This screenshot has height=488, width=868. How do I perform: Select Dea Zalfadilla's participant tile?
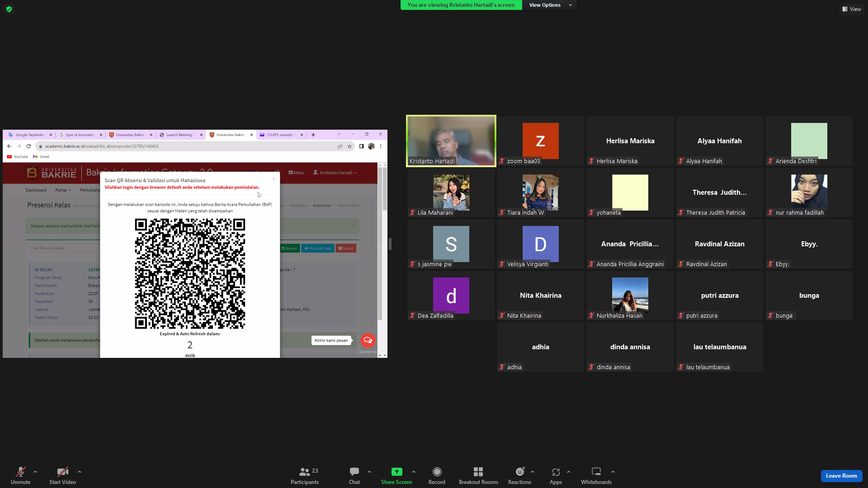(x=451, y=296)
